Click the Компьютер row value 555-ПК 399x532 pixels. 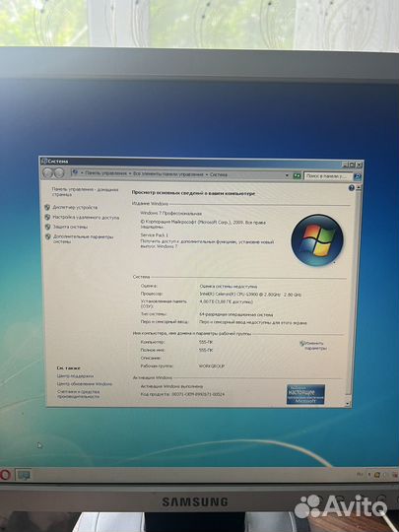(206, 342)
